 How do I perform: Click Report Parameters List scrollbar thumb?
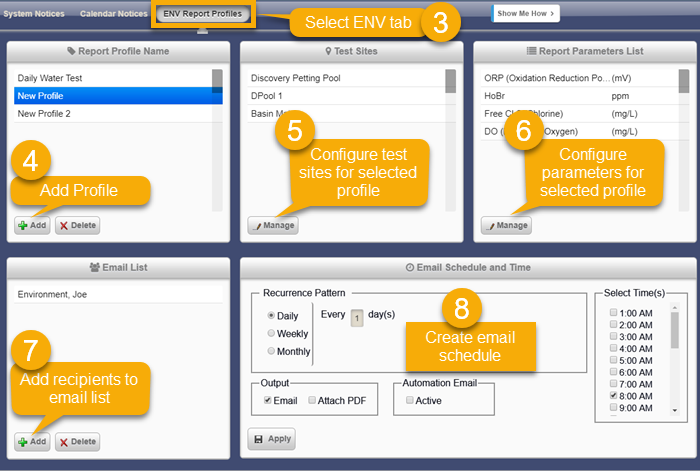pyautogui.click(x=684, y=81)
